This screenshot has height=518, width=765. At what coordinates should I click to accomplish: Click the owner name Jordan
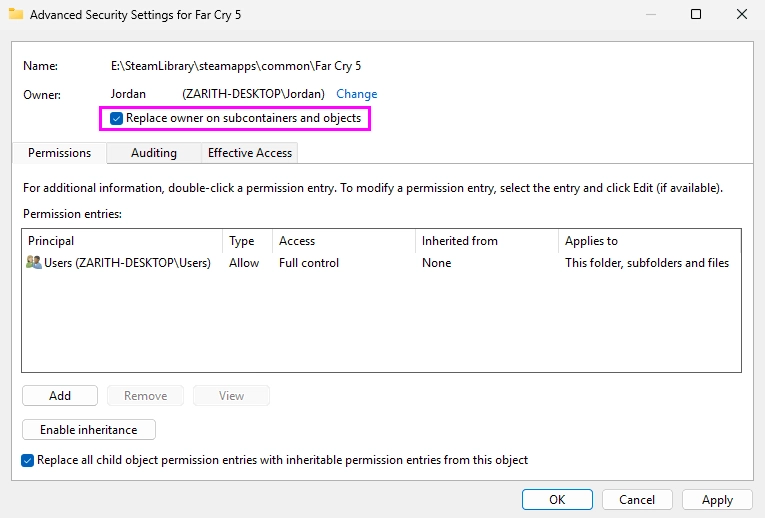[128, 94]
